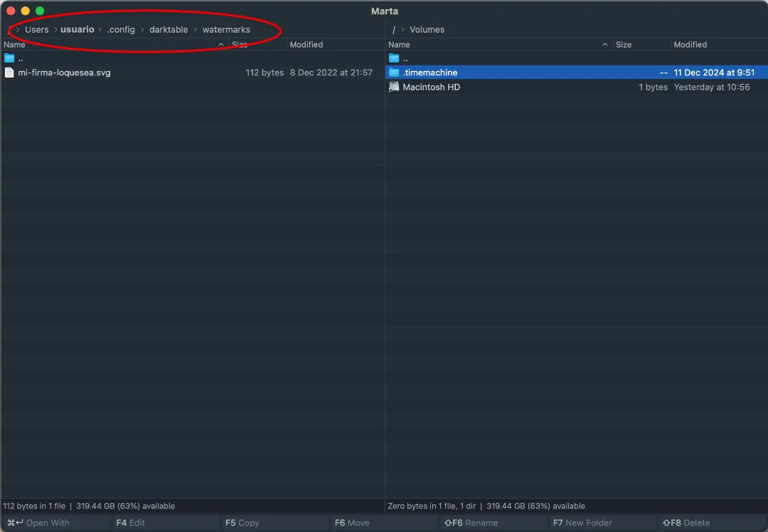The width and height of the screenshot is (768, 532).
Task: Click the .timemachine folder icon
Action: pyautogui.click(x=394, y=73)
